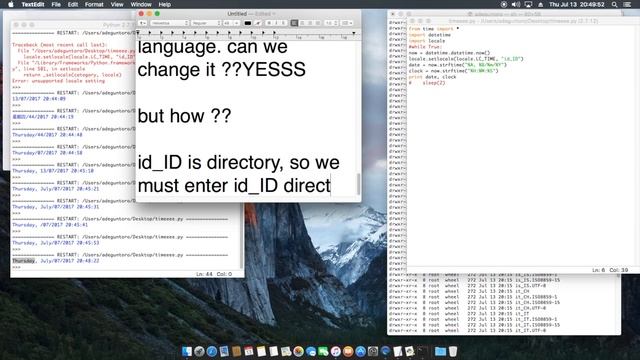The height and width of the screenshot is (360, 640).
Task: Open the Format menu
Action: point(94,4)
